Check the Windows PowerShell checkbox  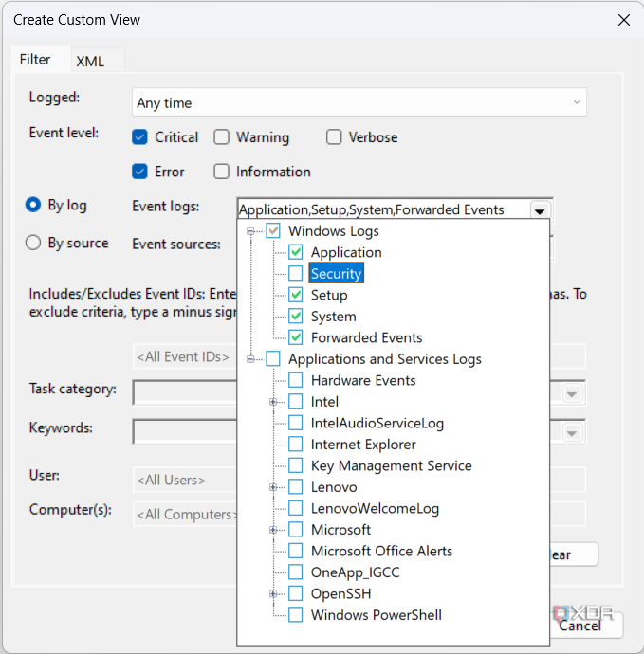coord(296,615)
